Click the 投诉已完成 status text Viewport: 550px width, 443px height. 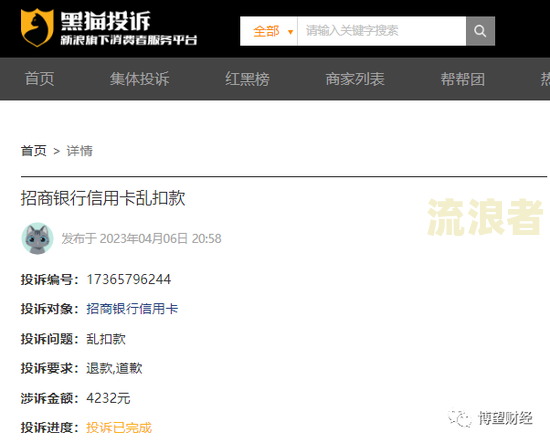coord(119,428)
